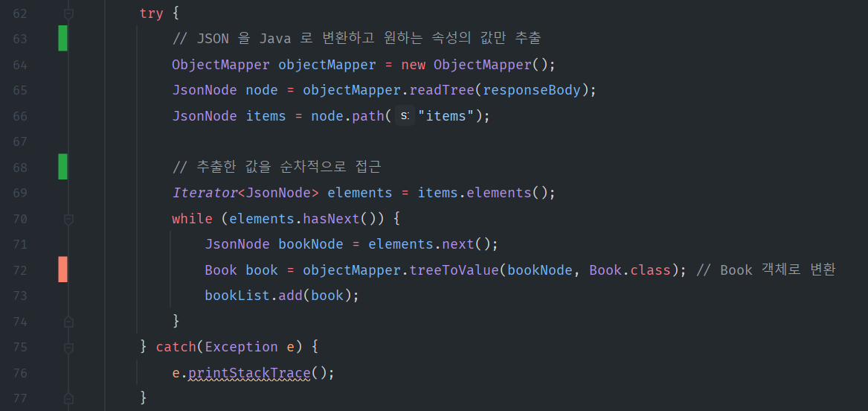Click the path method on line 66
This screenshot has height=411, width=868.
click(368, 116)
